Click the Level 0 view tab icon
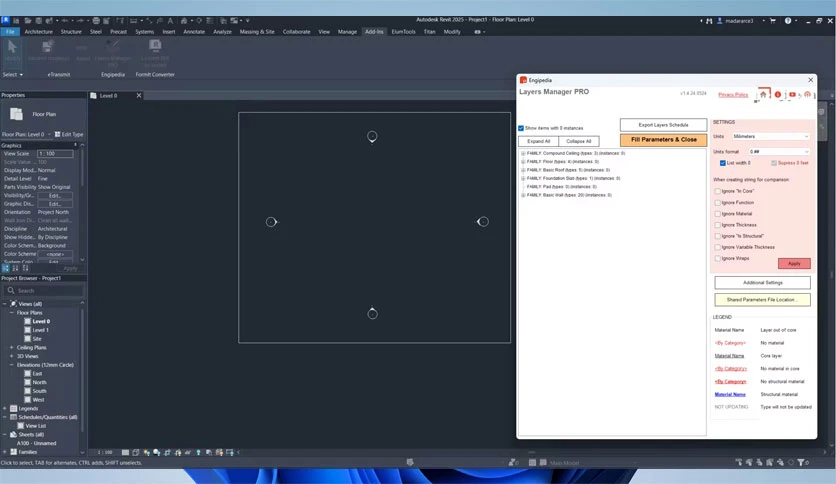Viewport: 836px width, 484px height. tap(93, 95)
